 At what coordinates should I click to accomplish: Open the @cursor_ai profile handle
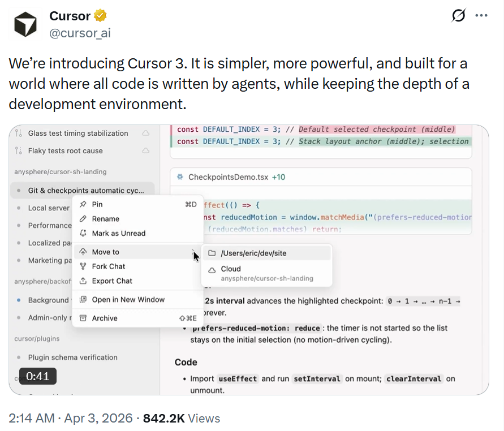click(x=80, y=33)
